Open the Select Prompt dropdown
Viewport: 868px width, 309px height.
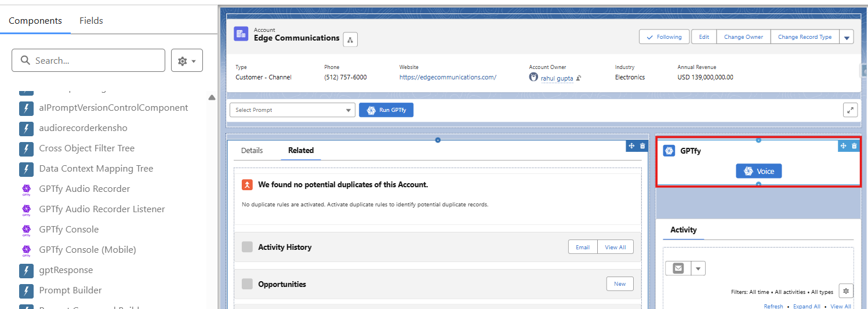(x=292, y=110)
